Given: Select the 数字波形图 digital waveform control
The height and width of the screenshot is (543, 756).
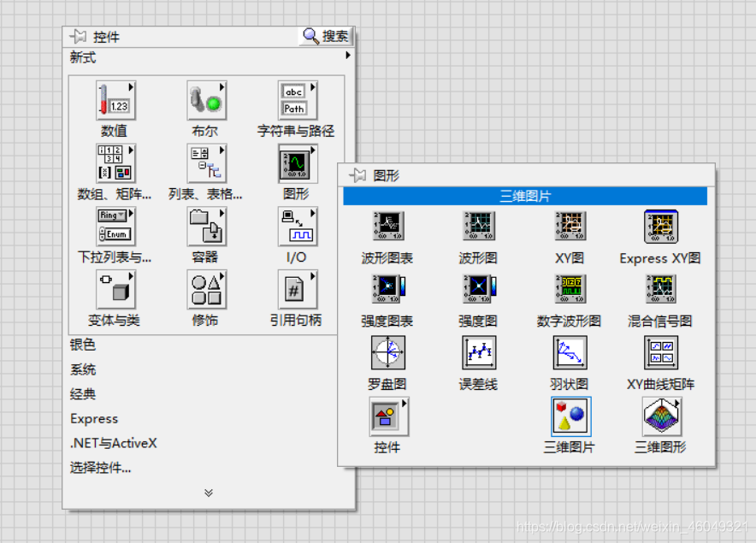Looking at the screenshot, I should point(570,289).
